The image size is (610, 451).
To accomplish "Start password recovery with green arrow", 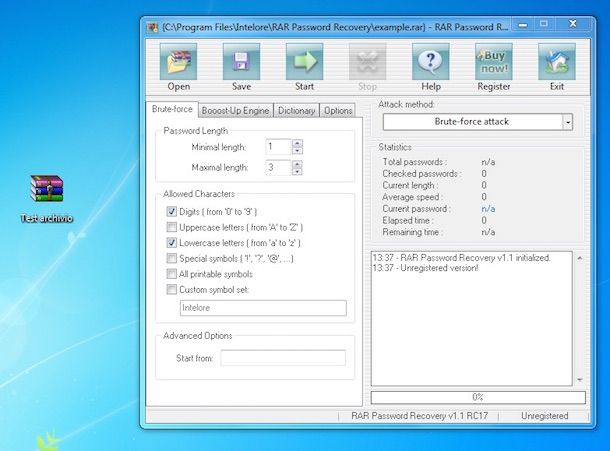I will click(304, 62).
